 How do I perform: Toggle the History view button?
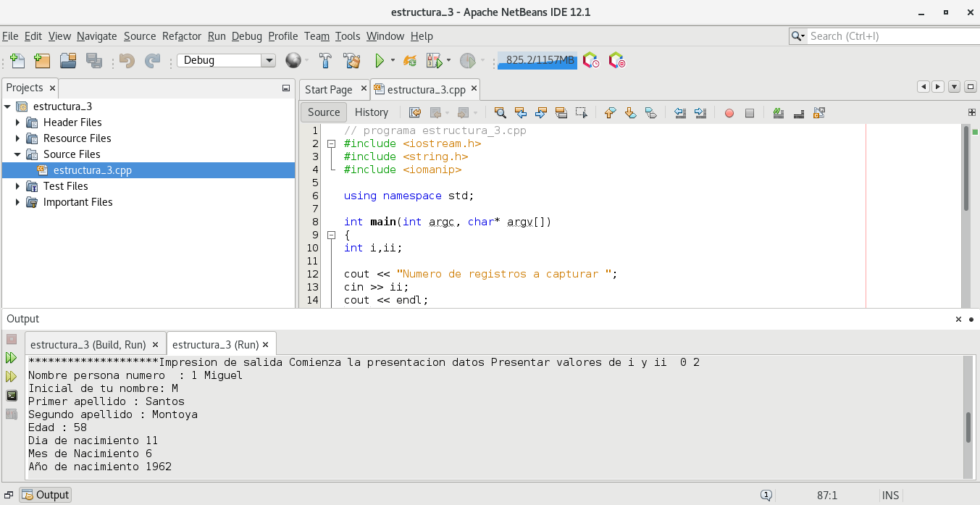(372, 112)
